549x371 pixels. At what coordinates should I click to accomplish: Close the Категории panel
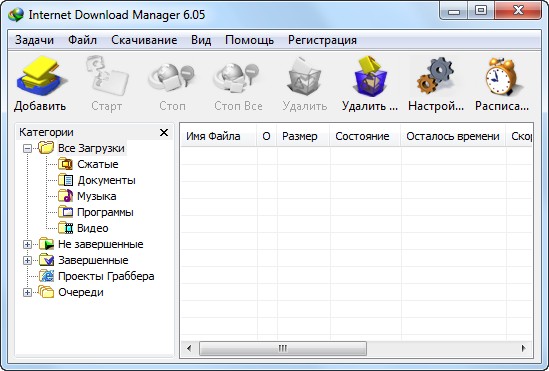tap(164, 133)
